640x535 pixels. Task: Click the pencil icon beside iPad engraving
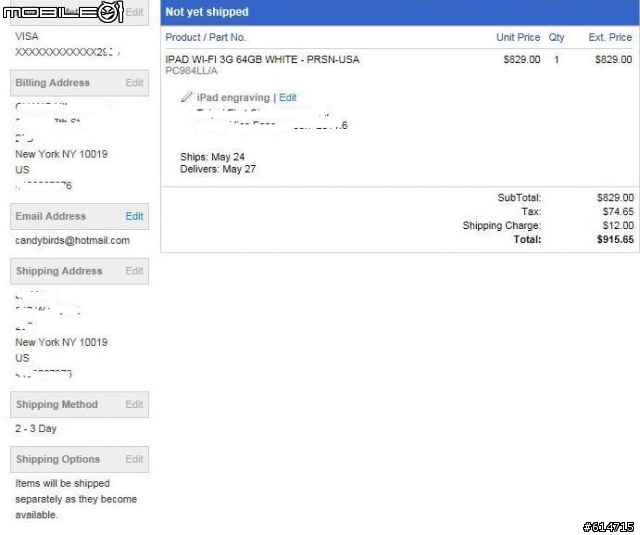point(186,97)
